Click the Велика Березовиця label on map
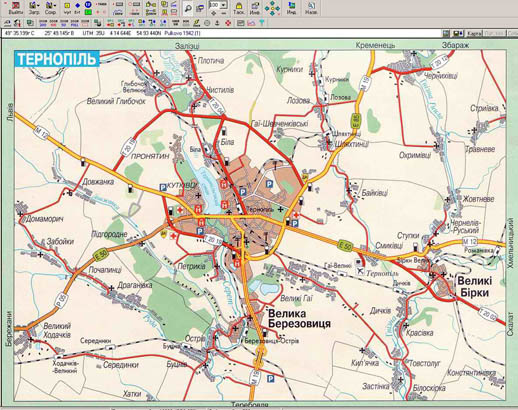The height and width of the screenshot is (410, 518). pyautogui.click(x=299, y=319)
